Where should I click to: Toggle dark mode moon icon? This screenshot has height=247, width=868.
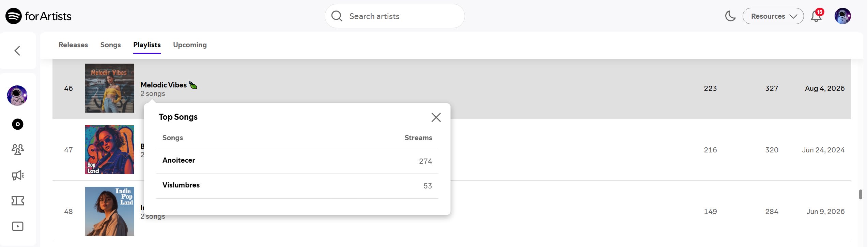click(x=730, y=16)
